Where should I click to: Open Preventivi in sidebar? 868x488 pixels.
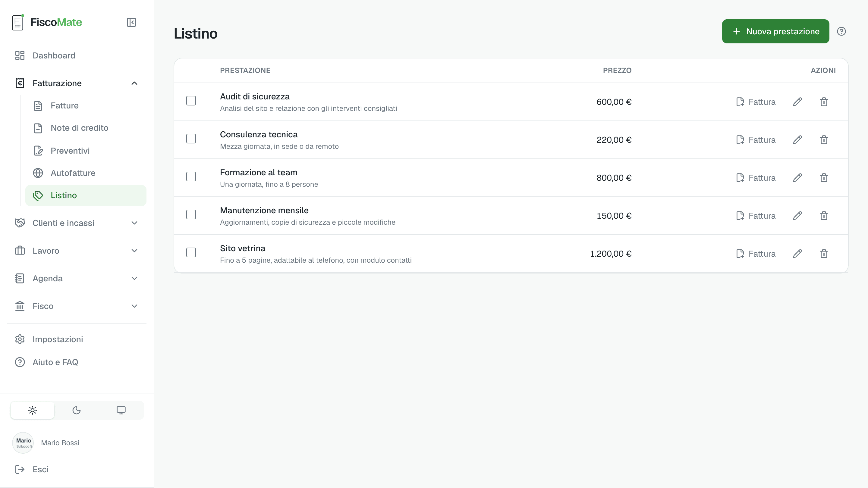[x=86, y=151]
